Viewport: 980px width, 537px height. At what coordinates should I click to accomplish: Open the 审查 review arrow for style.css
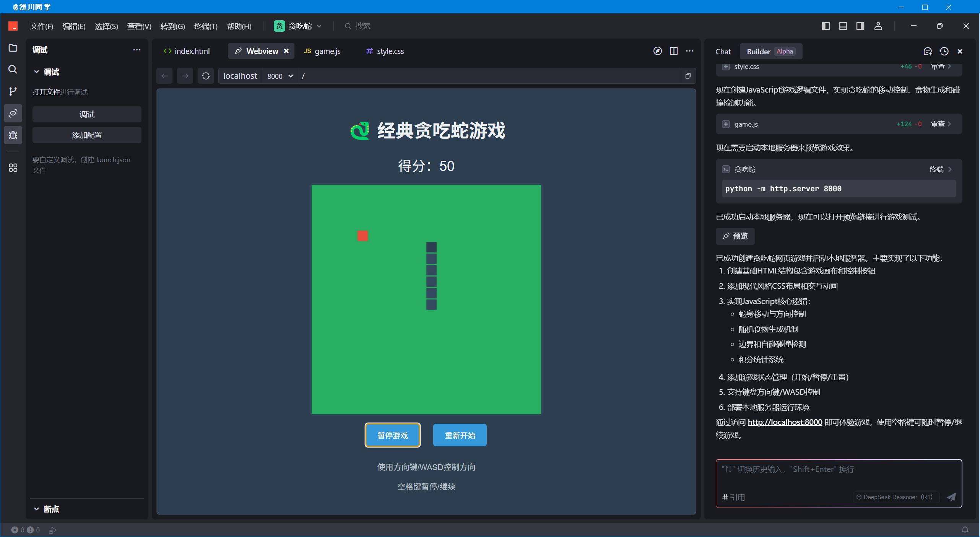click(941, 66)
